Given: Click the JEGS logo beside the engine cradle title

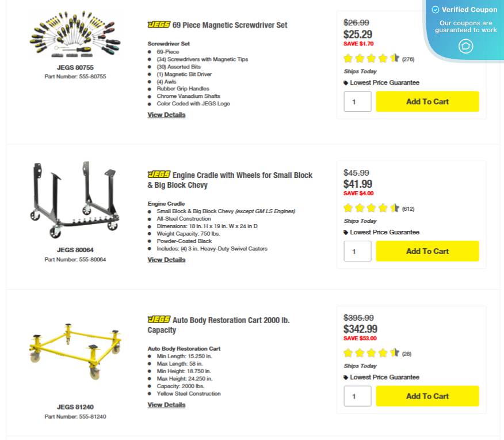Looking at the screenshot, I should click(159, 175).
